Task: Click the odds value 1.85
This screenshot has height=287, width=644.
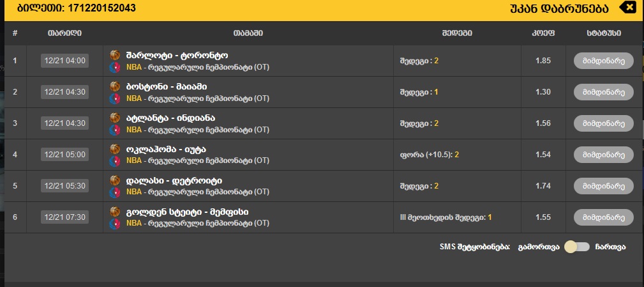Action: 543,61
